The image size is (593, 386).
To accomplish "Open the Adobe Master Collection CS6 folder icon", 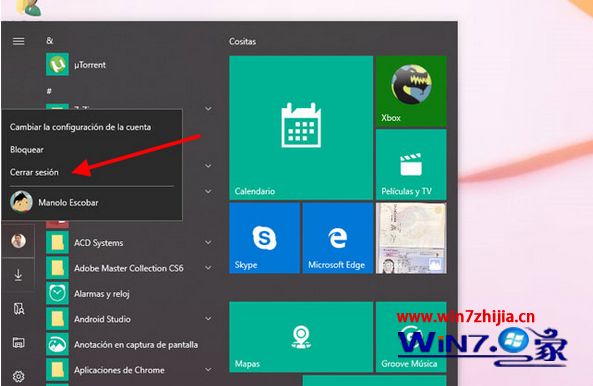I will [57, 268].
